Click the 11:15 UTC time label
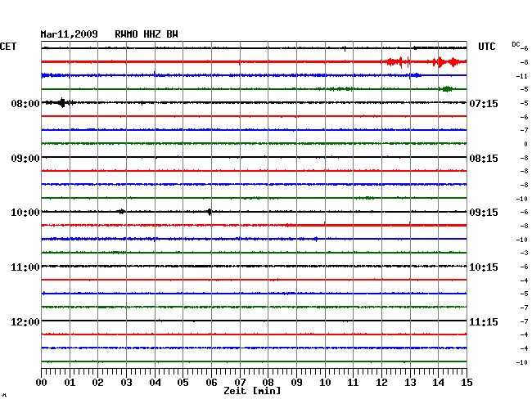The height and width of the screenshot is (404, 532). (x=484, y=321)
